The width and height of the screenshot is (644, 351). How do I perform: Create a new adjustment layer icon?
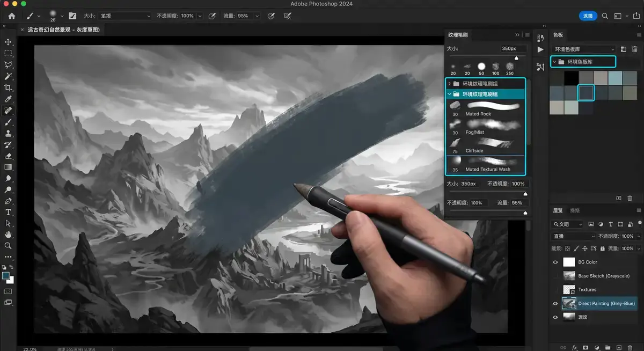coord(596,348)
